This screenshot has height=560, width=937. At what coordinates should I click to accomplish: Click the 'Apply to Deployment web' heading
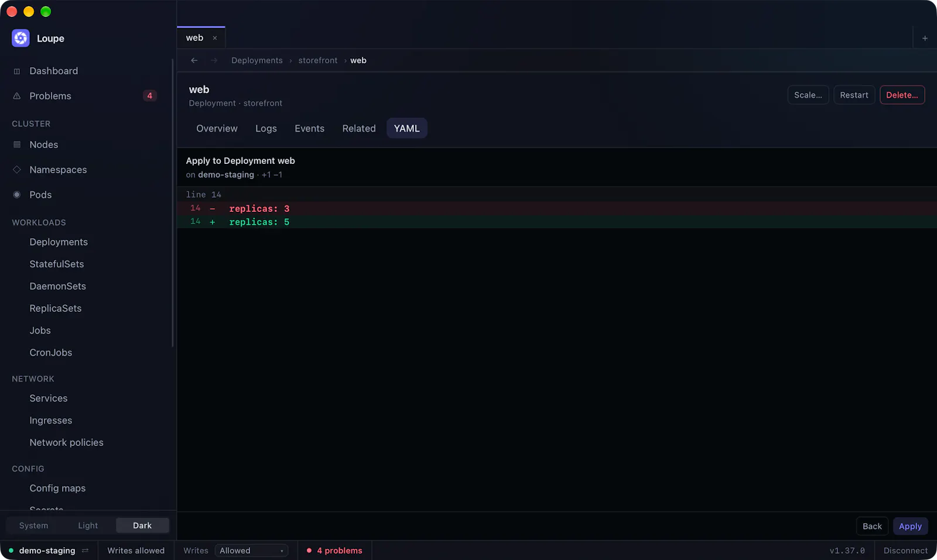(240, 161)
